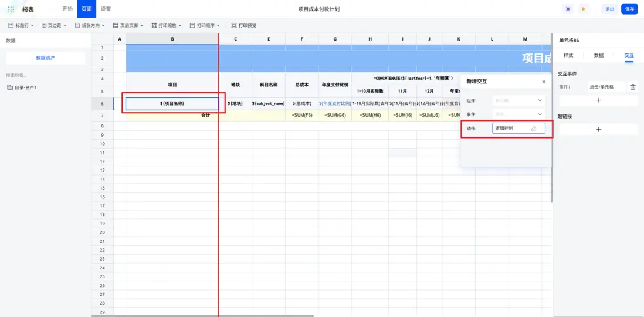
Task: Open the 页眉页脚 dropdown
Action: [128, 25]
